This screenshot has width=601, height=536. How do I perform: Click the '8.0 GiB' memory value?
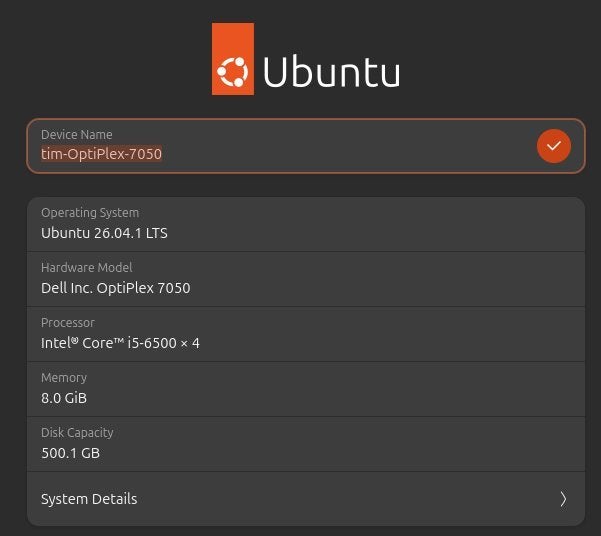[64, 398]
